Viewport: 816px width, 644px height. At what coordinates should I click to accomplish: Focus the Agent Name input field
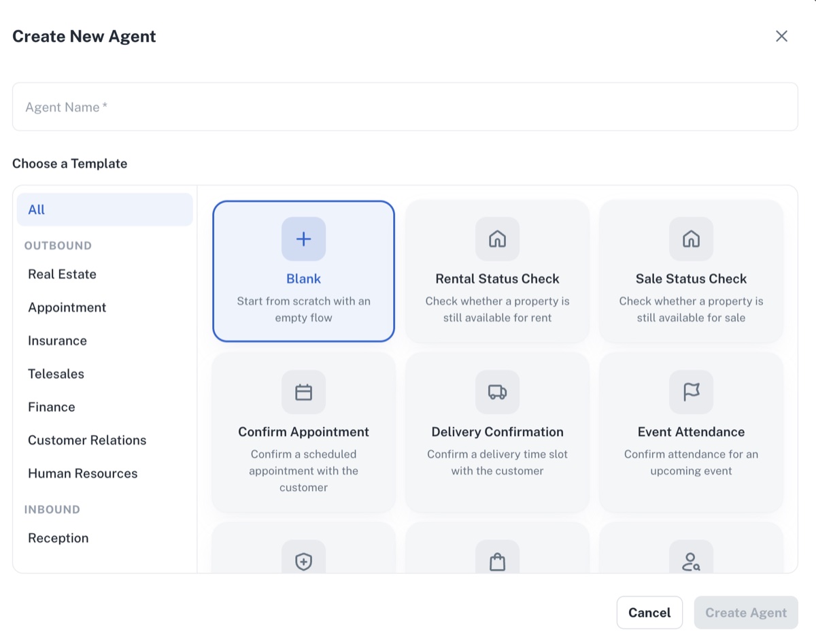[405, 107]
